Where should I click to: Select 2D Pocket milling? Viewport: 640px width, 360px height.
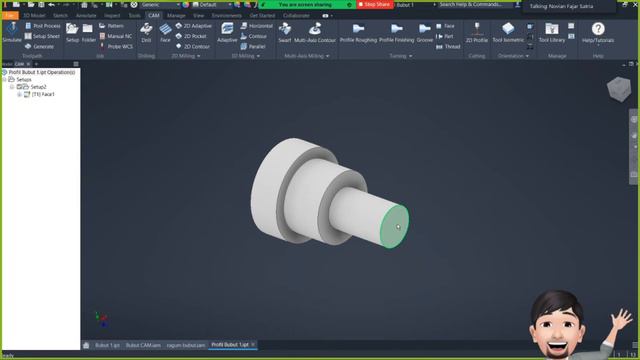pyautogui.click(x=191, y=36)
